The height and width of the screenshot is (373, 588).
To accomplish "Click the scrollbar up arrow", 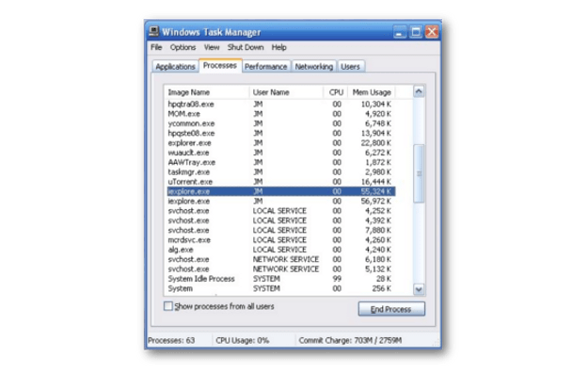I will tap(419, 91).
